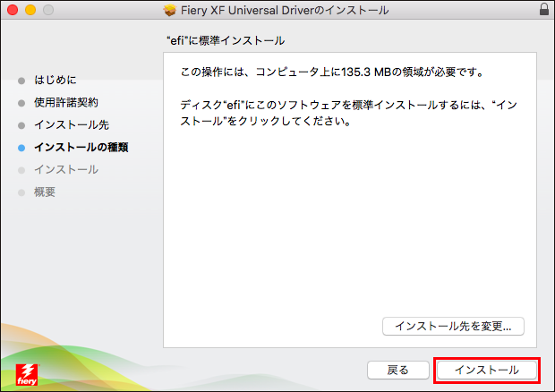Click the lock icon in the title bar

(544, 9)
